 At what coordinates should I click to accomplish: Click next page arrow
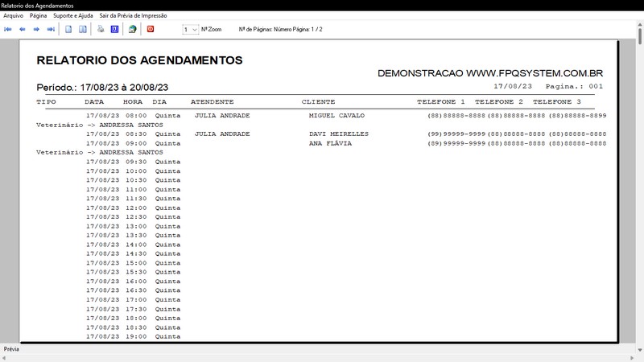(x=37, y=29)
